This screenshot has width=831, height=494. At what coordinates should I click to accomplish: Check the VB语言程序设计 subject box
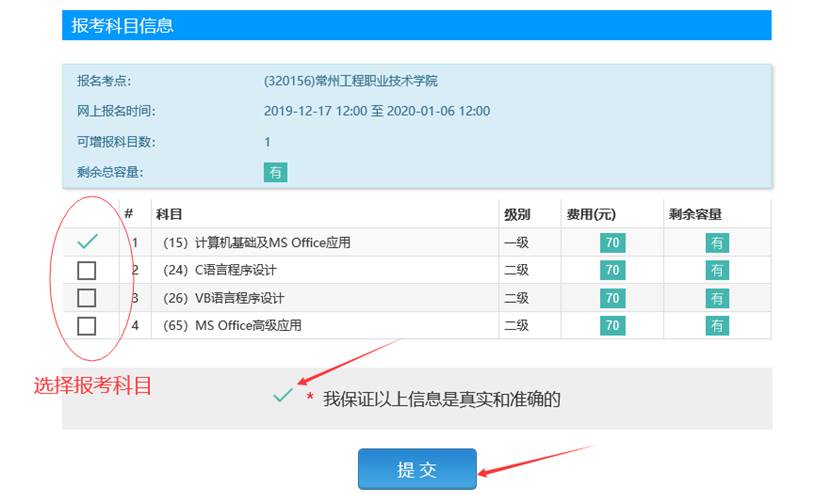point(86,298)
